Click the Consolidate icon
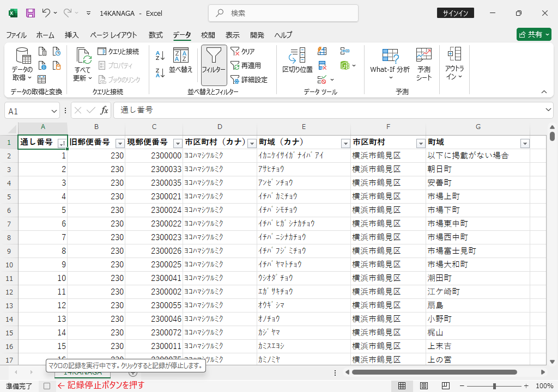 click(344, 51)
